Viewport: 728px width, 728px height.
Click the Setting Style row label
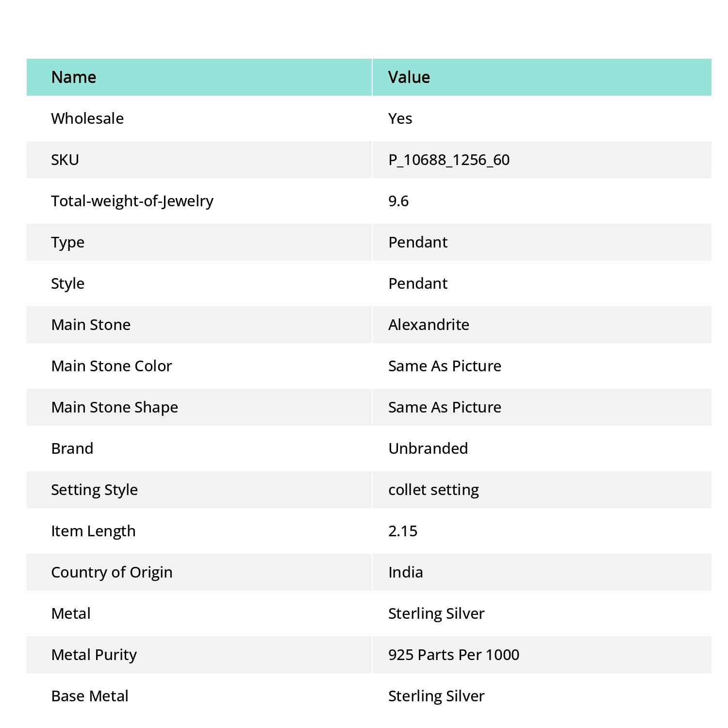[x=95, y=490]
